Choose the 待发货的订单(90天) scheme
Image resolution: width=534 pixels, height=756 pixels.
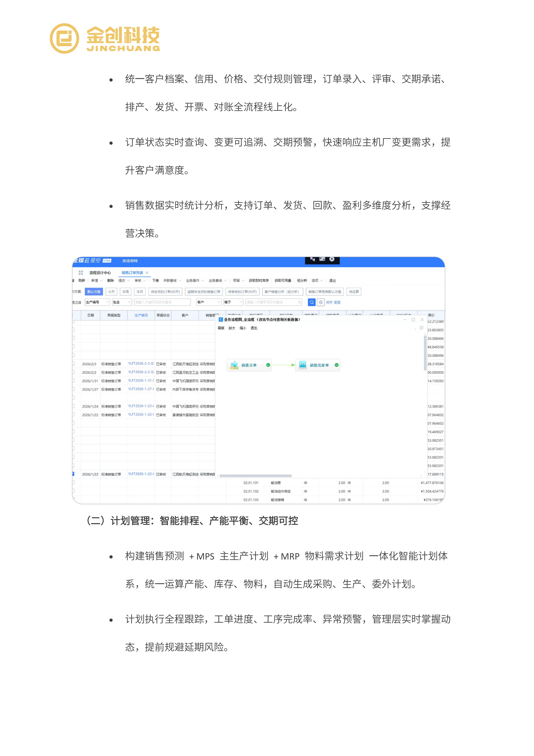(165, 292)
